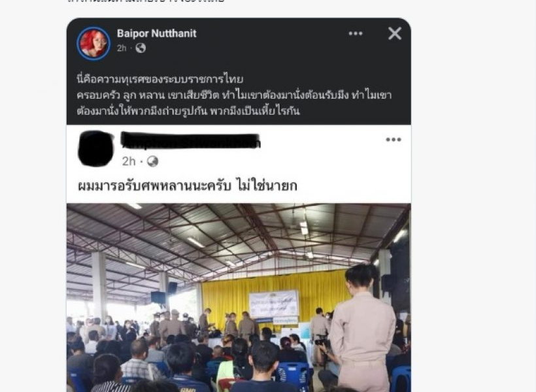The image size is (536, 392).
Task: Open the redacted author name of shared post
Action: (191, 140)
